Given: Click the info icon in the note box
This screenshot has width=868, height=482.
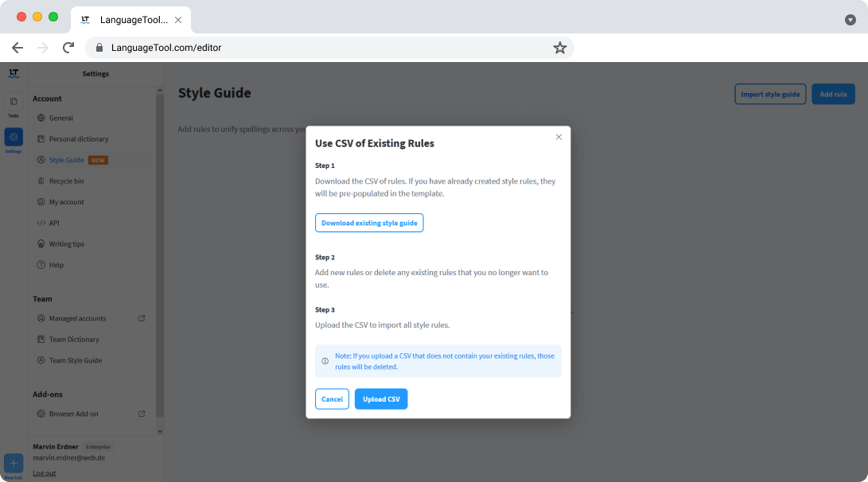Looking at the screenshot, I should (x=325, y=361).
